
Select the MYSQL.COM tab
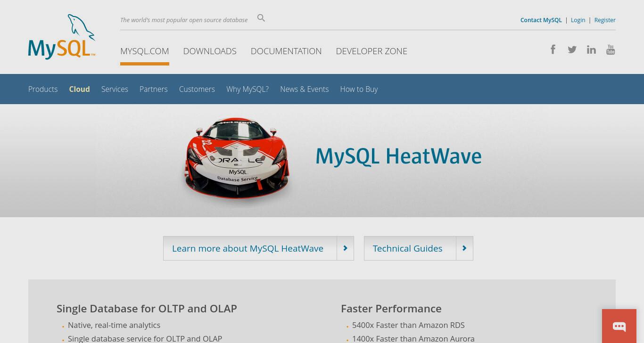[145, 51]
